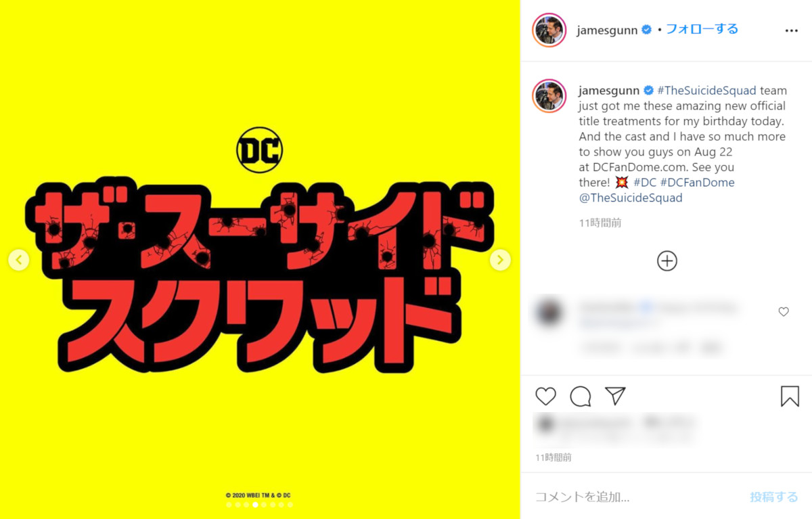Advance to the next carousel image
This screenshot has height=519, width=812.
500,259
